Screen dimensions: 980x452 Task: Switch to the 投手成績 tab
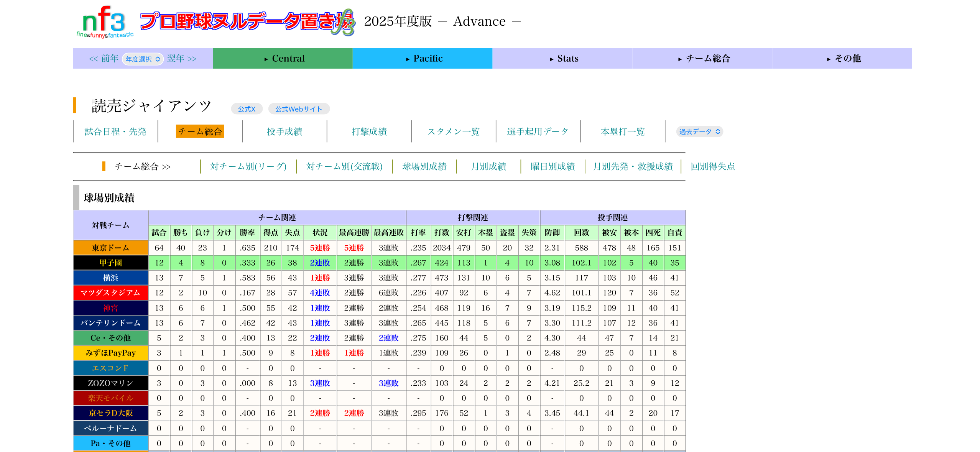[x=284, y=132]
